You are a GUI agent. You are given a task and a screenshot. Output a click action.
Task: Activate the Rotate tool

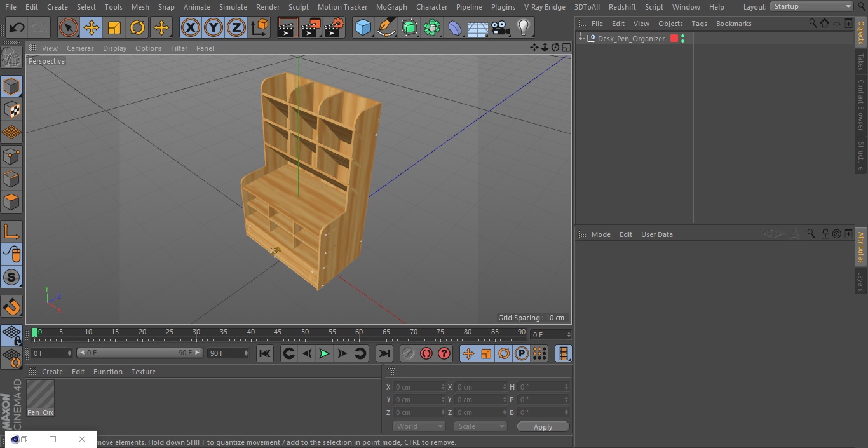[137, 28]
